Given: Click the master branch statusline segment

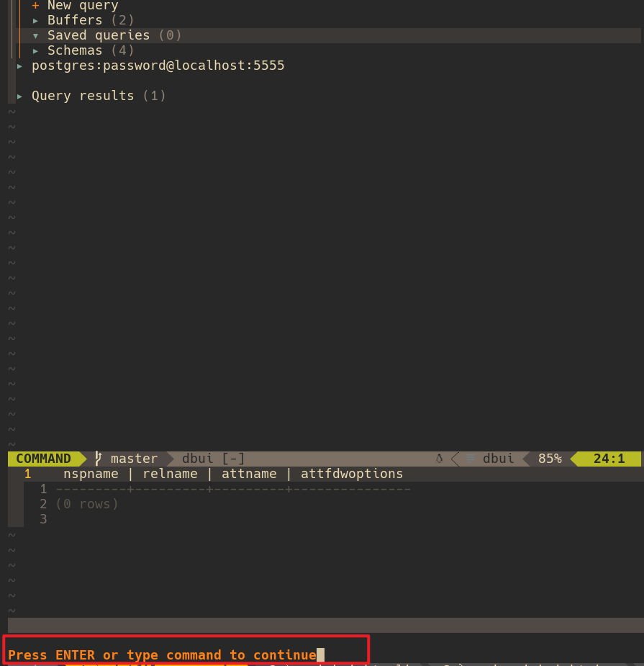Looking at the screenshot, I should [x=134, y=458].
